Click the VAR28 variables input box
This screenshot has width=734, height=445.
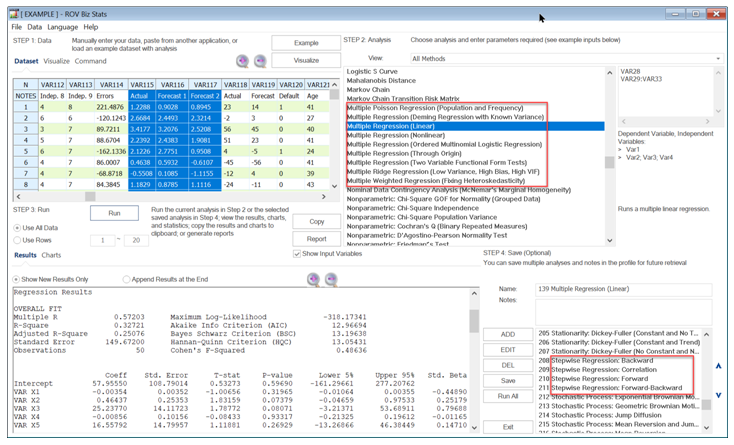[665, 92]
